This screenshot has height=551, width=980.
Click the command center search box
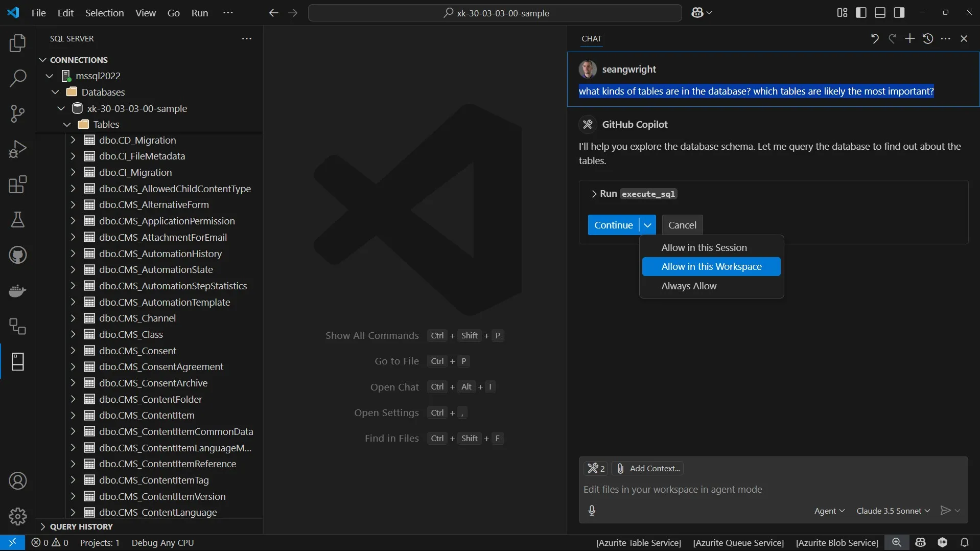(x=495, y=13)
